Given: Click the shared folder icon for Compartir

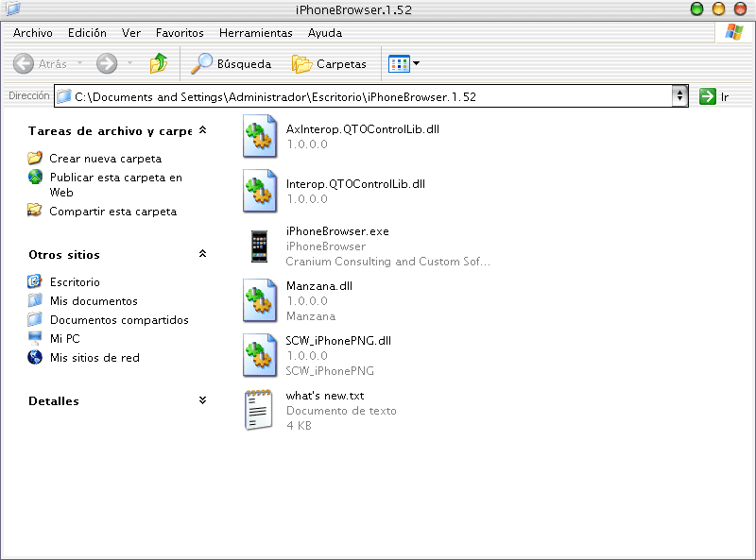Looking at the screenshot, I should point(35,211).
